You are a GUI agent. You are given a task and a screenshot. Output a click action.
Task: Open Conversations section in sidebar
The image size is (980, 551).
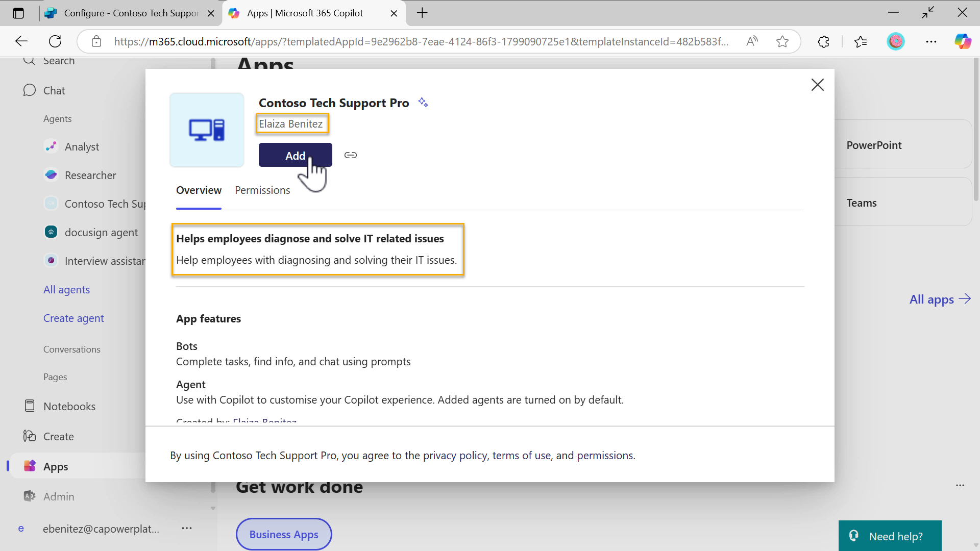tap(71, 349)
